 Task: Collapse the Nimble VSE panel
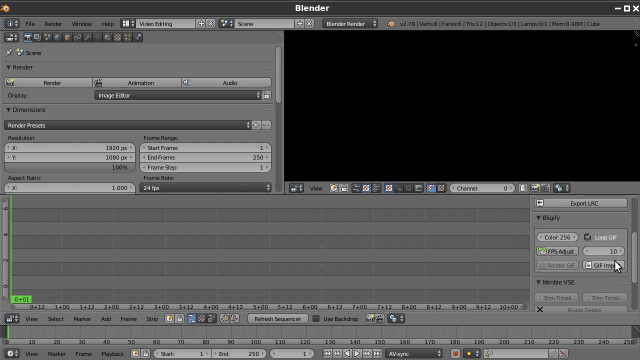(x=538, y=282)
